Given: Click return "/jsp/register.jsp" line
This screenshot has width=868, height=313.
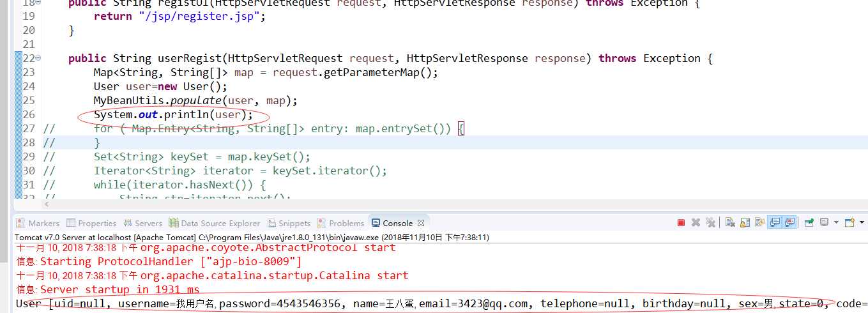Looking at the screenshot, I should 179,16.
